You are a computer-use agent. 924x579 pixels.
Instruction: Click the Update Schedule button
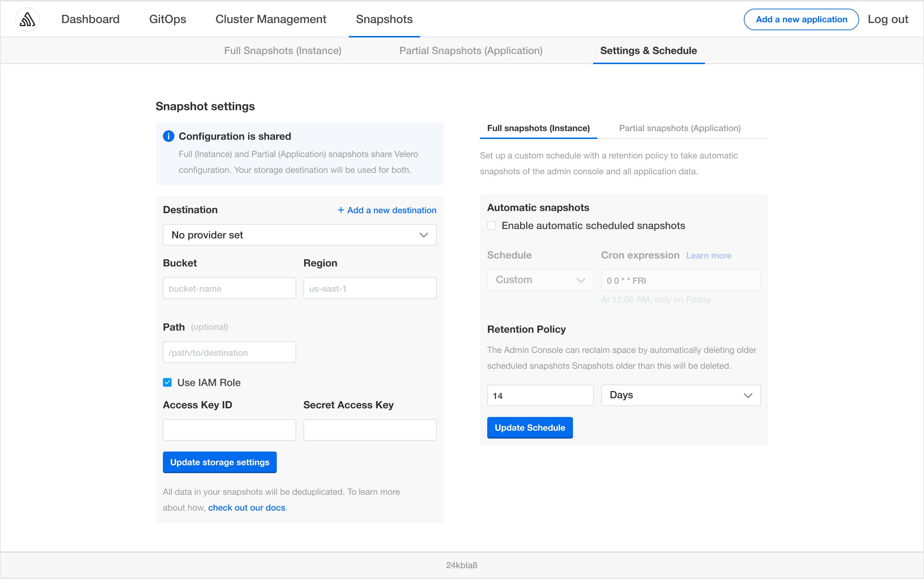click(529, 427)
